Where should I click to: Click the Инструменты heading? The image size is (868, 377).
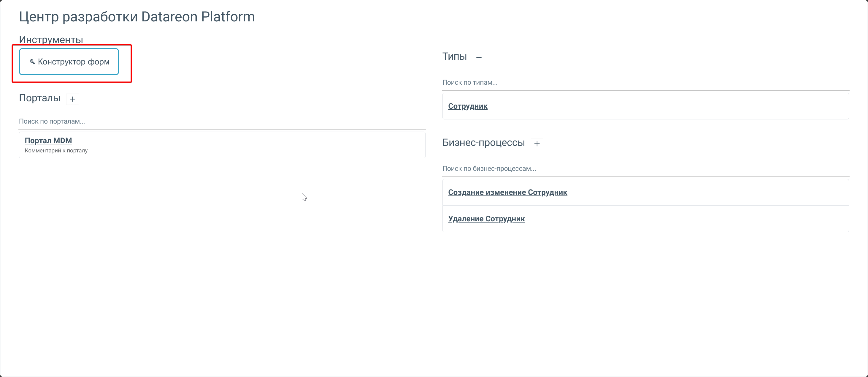click(51, 40)
